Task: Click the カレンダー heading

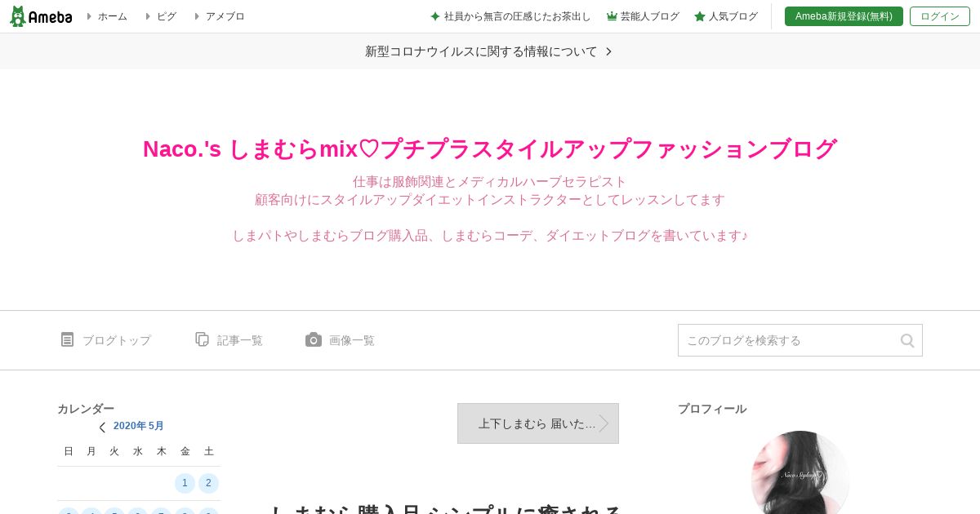Action: coord(86,409)
